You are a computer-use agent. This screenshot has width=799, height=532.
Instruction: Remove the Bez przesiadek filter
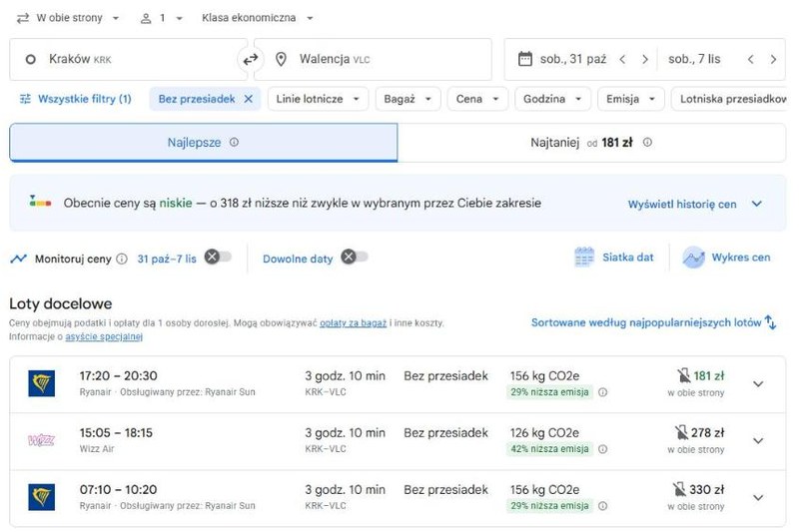click(x=248, y=99)
